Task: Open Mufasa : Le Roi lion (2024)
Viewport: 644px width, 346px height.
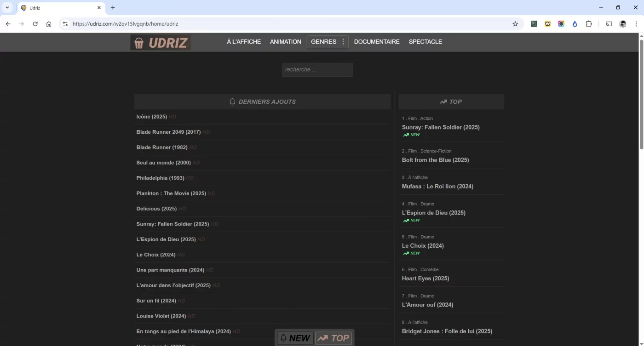Action: tap(437, 186)
